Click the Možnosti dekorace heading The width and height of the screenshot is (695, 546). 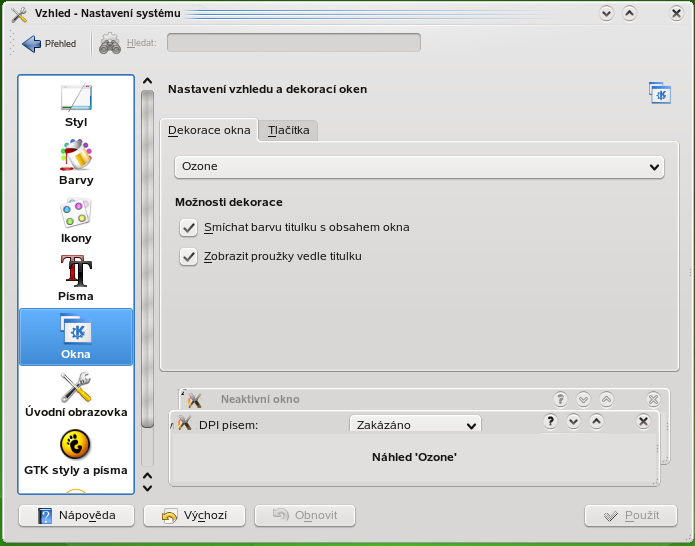pos(229,202)
